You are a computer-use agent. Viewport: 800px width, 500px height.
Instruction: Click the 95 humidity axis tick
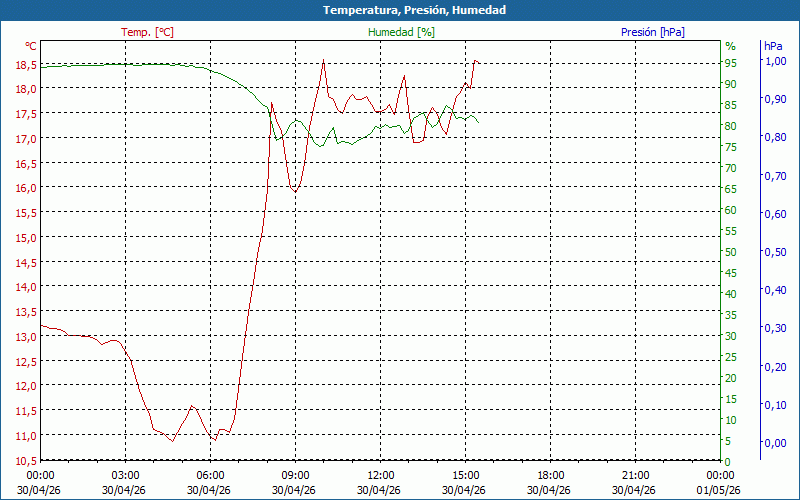[731, 63]
